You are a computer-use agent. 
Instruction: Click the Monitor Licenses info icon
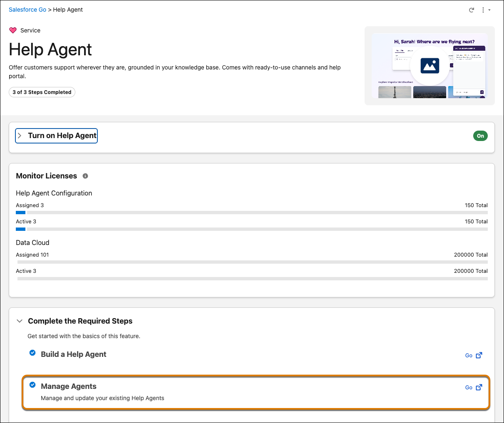[x=85, y=176]
